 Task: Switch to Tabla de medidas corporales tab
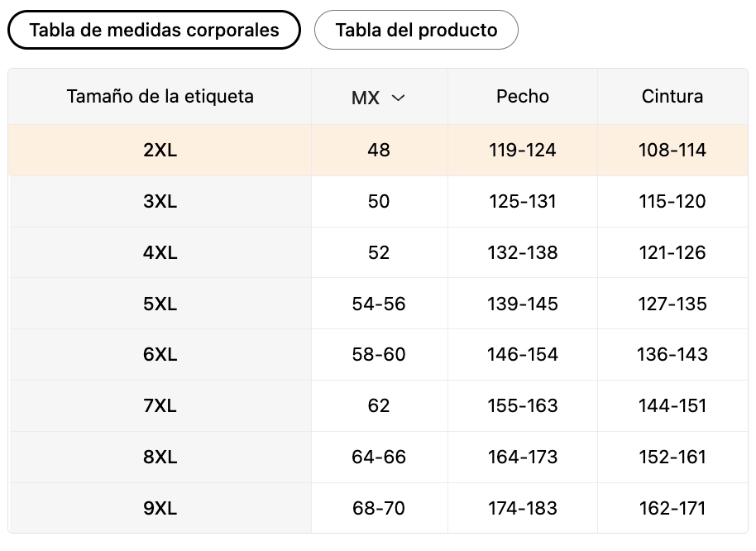pyautogui.click(x=154, y=31)
